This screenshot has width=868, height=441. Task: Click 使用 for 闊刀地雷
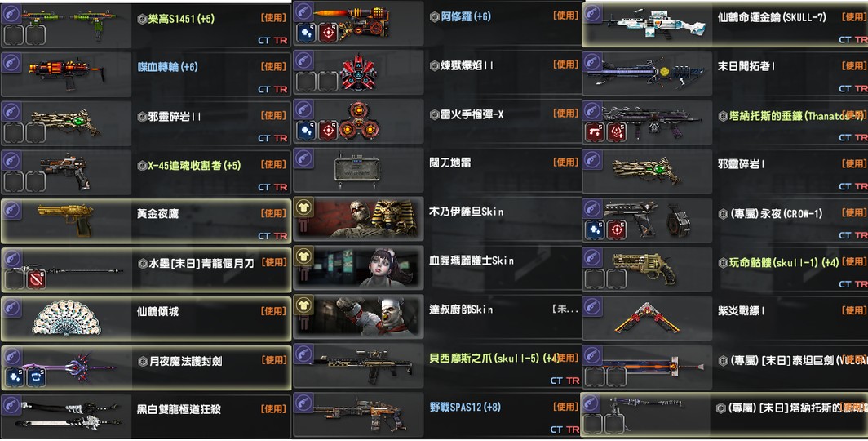tap(566, 163)
